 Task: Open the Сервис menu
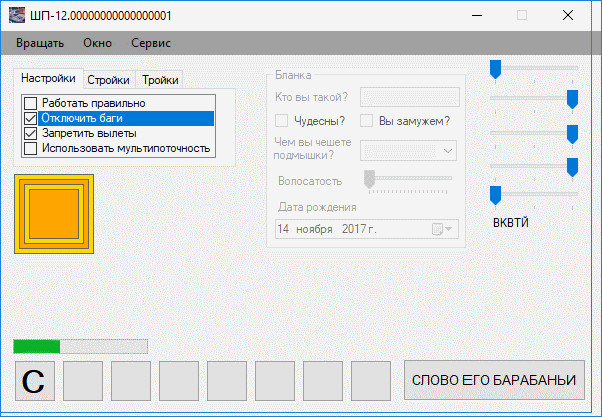click(150, 43)
